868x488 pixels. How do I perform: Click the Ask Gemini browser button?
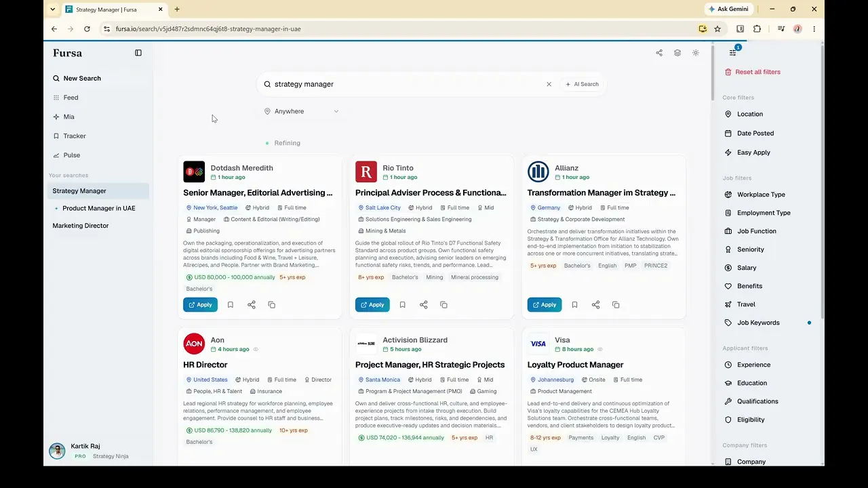point(729,9)
